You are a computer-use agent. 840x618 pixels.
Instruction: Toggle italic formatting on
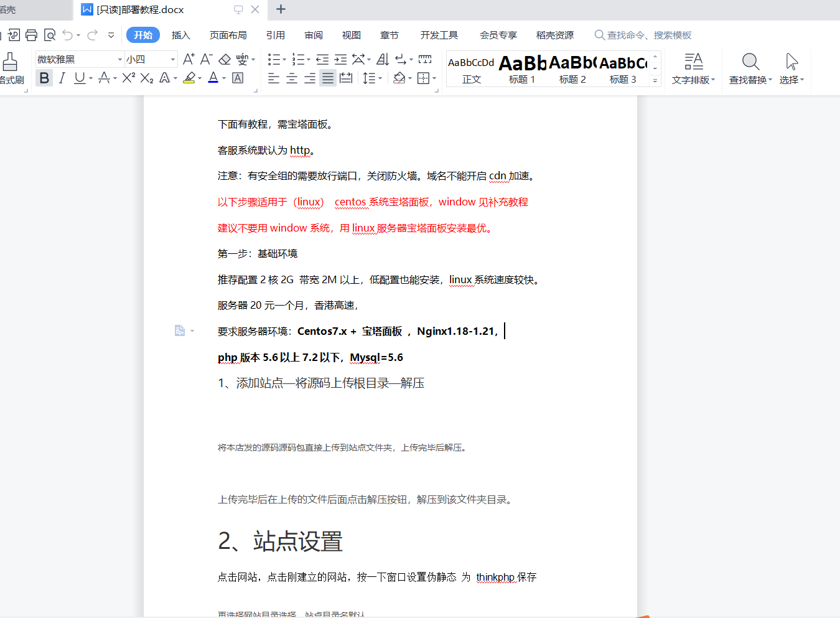62,77
